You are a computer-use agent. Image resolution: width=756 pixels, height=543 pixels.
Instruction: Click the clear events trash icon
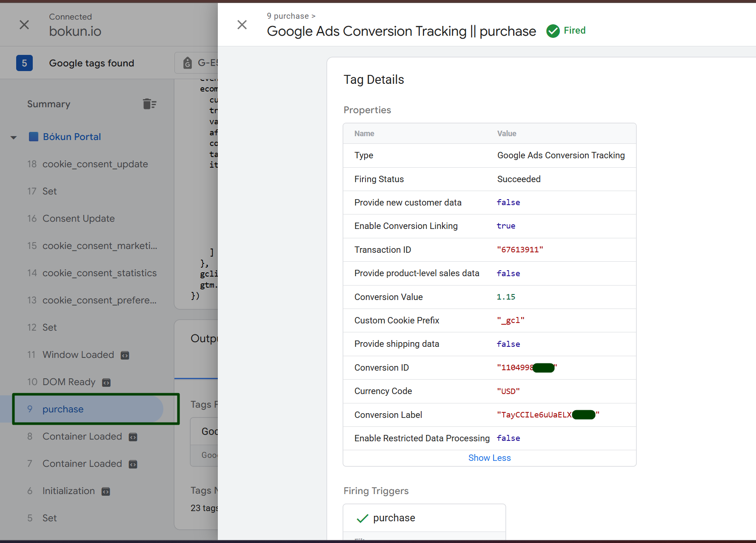[x=149, y=104]
